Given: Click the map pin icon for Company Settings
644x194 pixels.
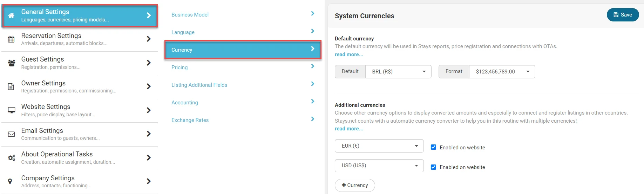Looking at the screenshot, I should (10, 181).
